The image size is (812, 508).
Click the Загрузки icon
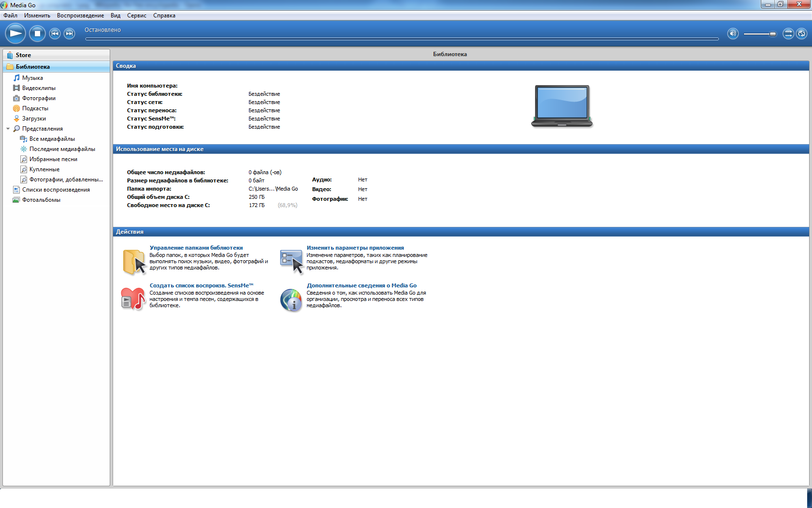[x=16, y=119]
